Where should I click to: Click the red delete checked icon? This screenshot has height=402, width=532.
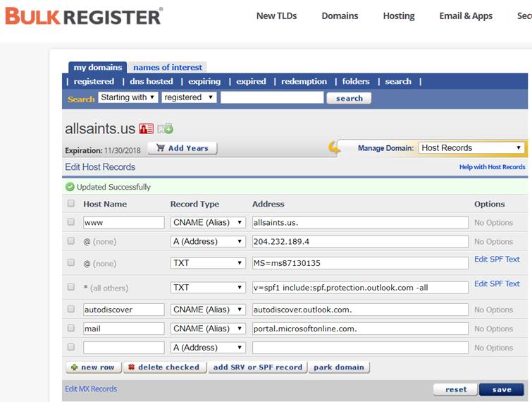click(x=131, y=367)
